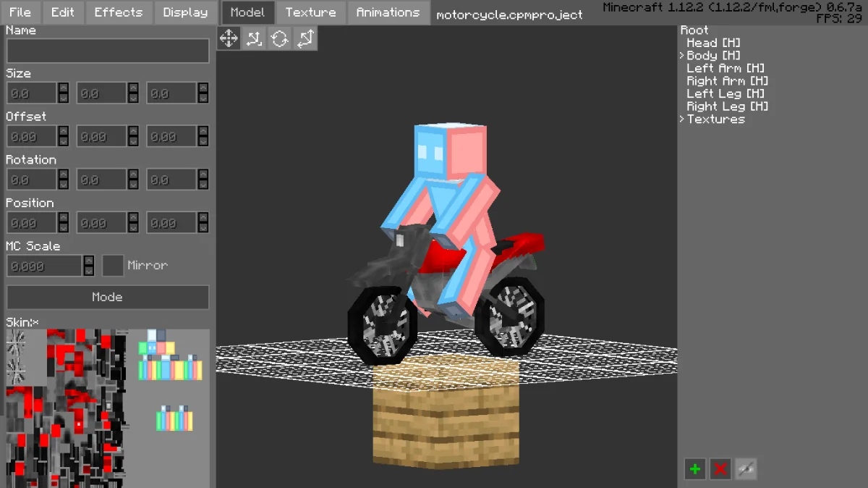
Task: Expand the Body node arrow in tree
Action: pyautogui.click(x=682, y=56)
